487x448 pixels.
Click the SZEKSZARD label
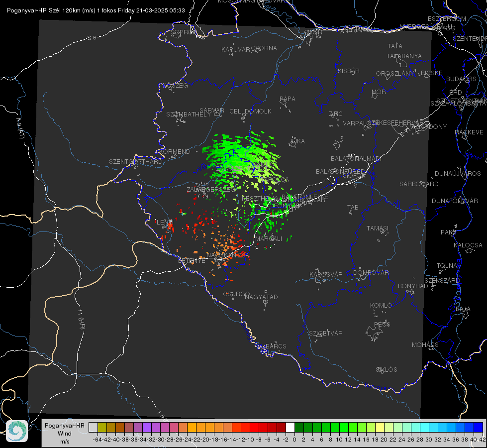[442, 280]
